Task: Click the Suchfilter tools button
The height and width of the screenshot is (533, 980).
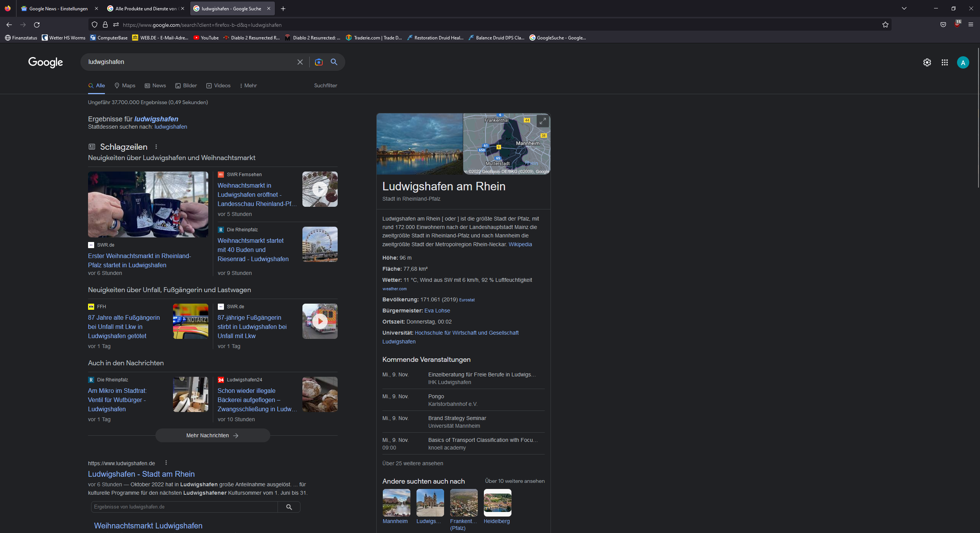Action: [325, 85]
